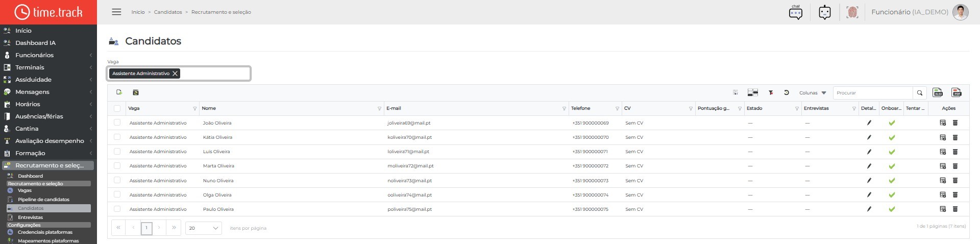Click onboarding checkmark for Paulo Oliveira
980x244 pixels.
click(892, 209)
